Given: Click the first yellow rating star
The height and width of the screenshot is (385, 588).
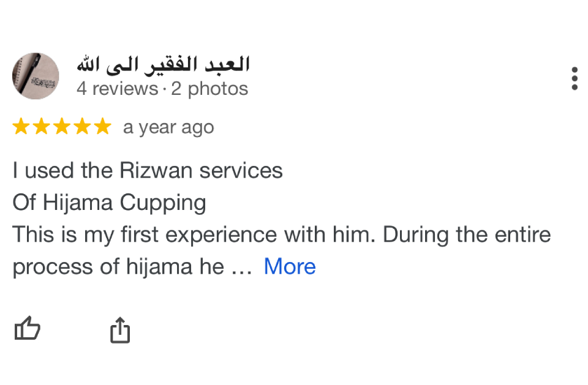Looking at the screenshot, I should pyautogui.click(x=21, y=126).
